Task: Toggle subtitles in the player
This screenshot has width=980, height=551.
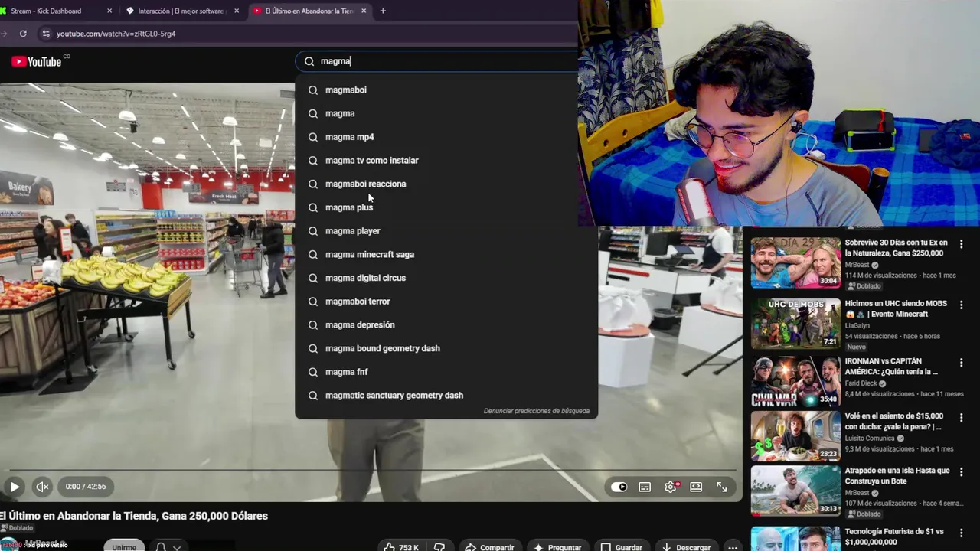Action: click(645, 487)
